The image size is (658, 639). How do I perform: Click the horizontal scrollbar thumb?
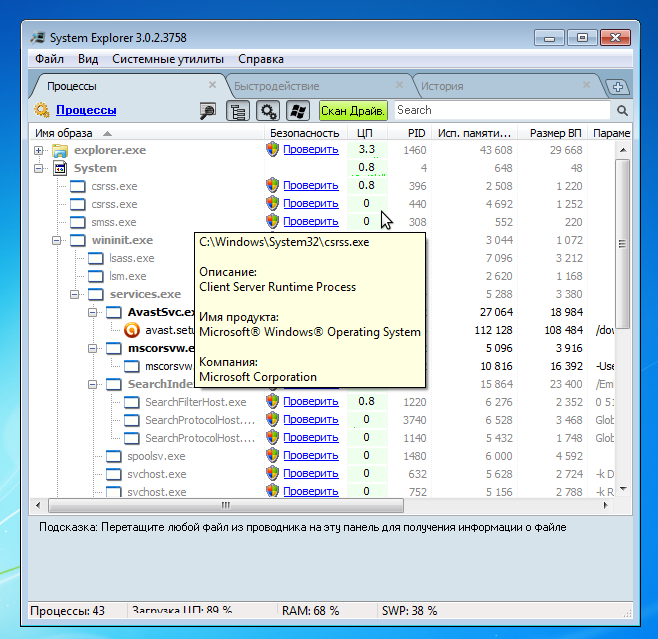(226, 505)
